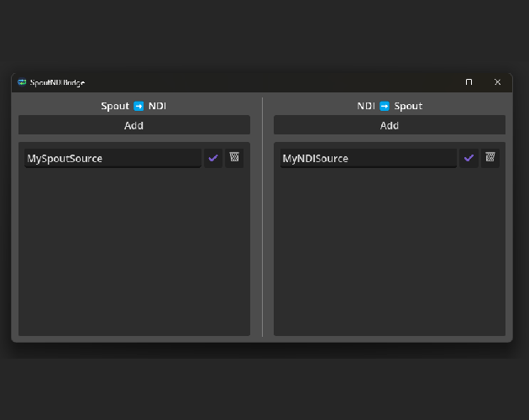Apply the MyNDISource entry with its checkmark
This screenshot has width=529, height=420.
point(469,158)
